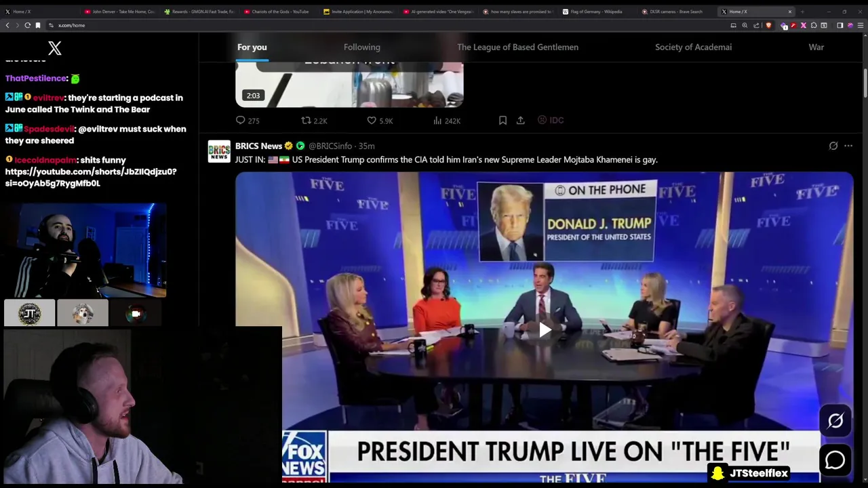Switch to the 'how many slaves' search tab
The height and width of the screenshot is (488, 868).
[x=517, y=12]
